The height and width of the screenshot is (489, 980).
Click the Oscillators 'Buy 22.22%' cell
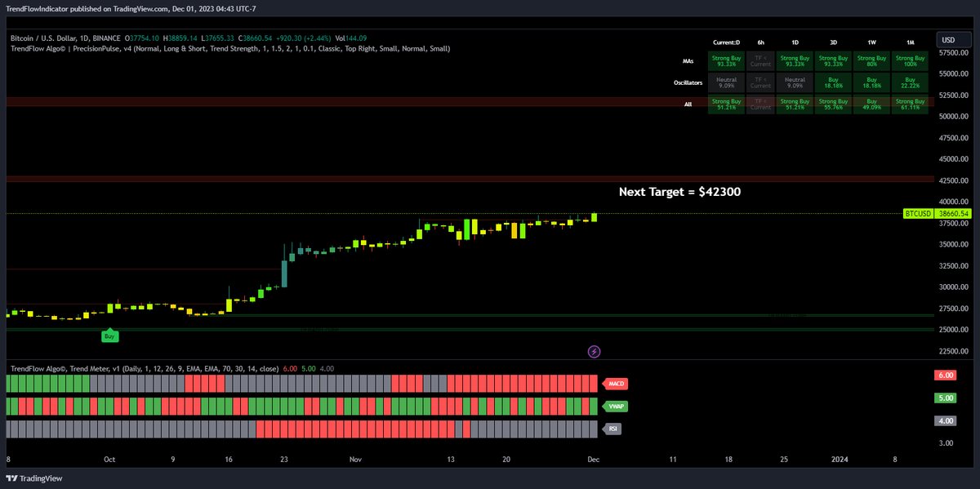[x=910, y=82]
